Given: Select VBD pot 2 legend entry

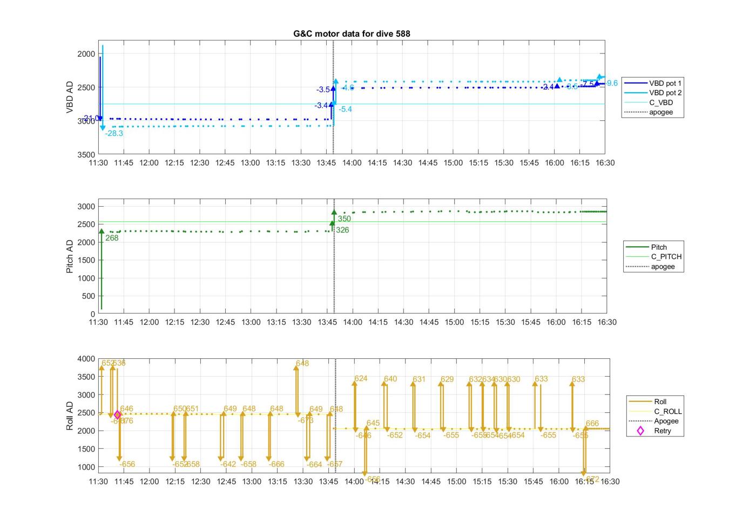Looking at the screenshot, I should (x=654, y=93).
